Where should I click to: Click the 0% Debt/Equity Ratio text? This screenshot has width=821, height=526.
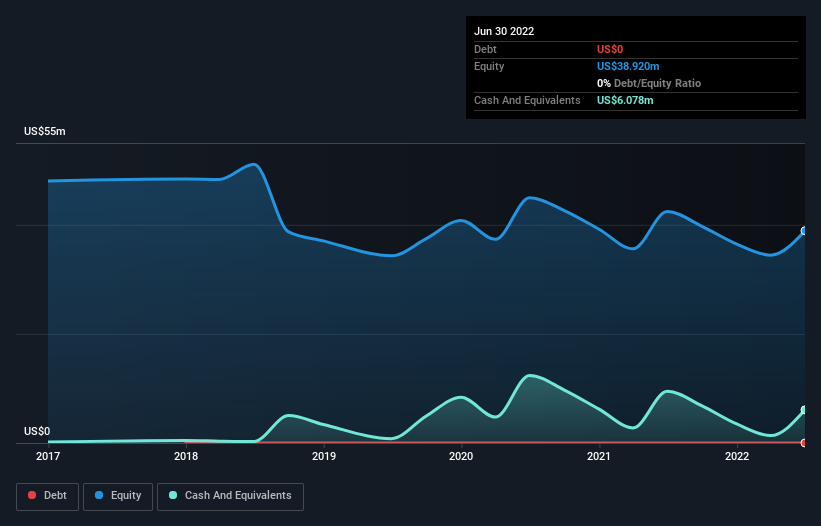pyautogui.click(x=649, y=83)
